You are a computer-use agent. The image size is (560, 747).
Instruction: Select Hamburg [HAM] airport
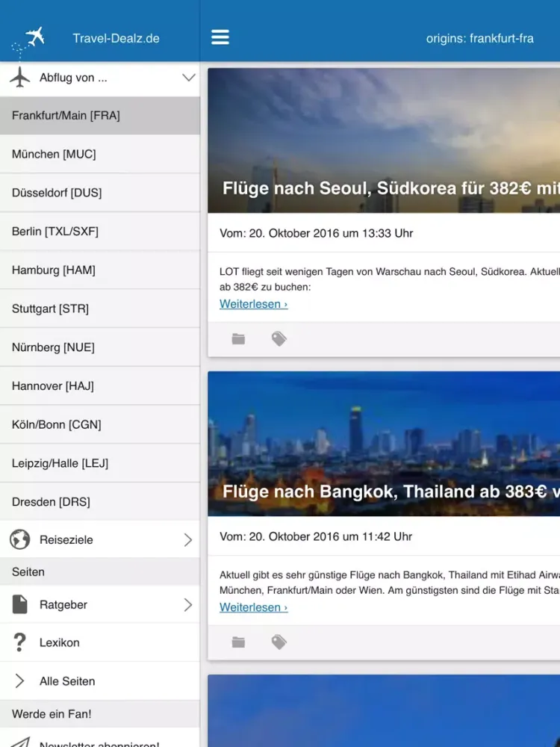tap(100, 270)
